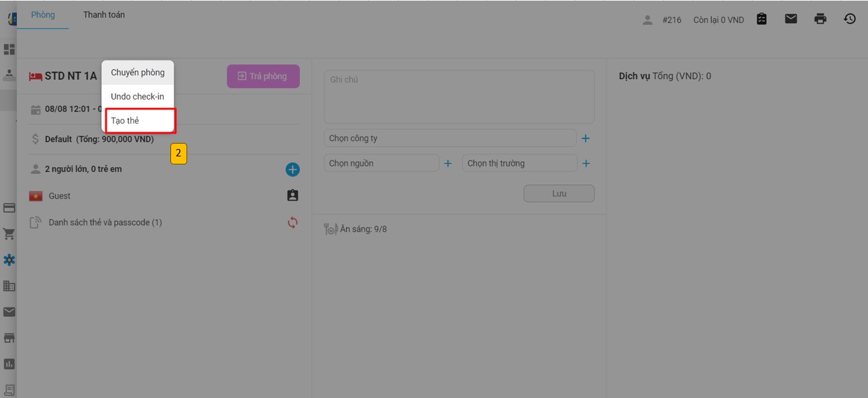The height and width of the screenshot is (398, 868).
Task: Open the clipboard checklist icon in header
Action: pos(761,19)
